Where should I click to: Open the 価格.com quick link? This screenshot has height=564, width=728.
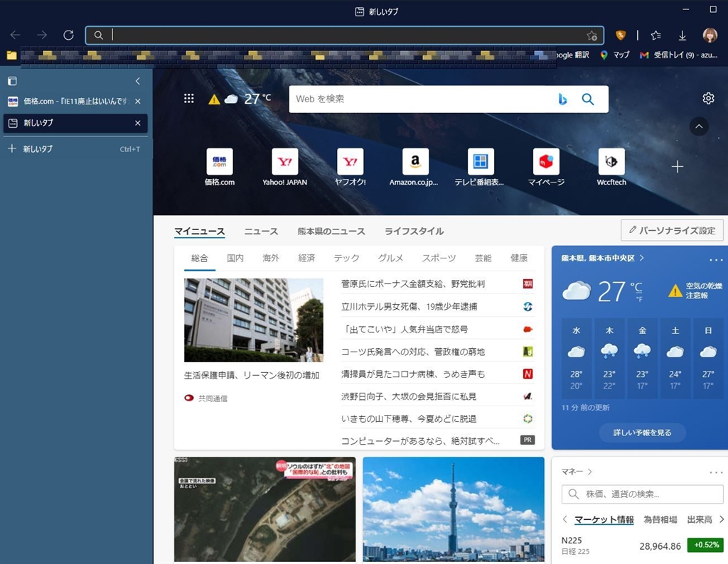pos(220,168)
